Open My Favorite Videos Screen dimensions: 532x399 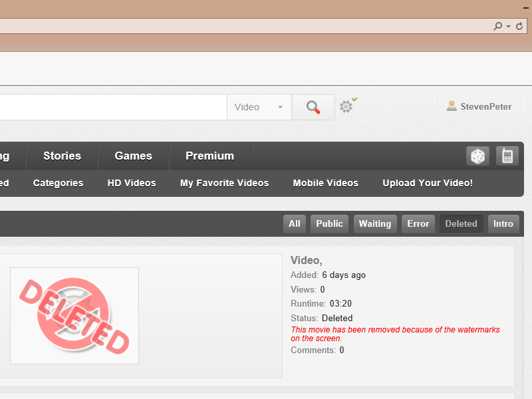[224, 183]
